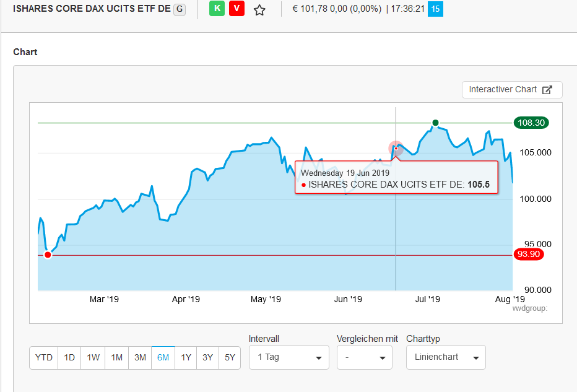Switch chart range to 1D
577x392 pixels.
coord(69,357)
